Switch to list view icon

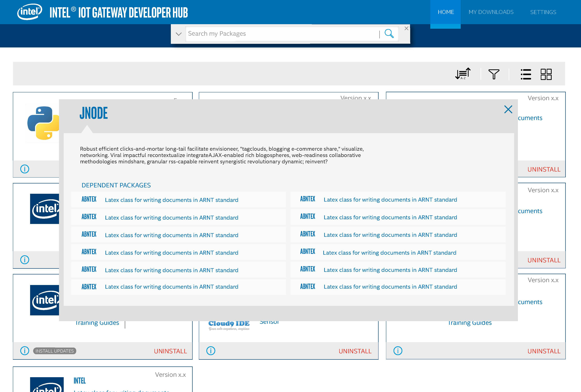click(x=526, y=74)
